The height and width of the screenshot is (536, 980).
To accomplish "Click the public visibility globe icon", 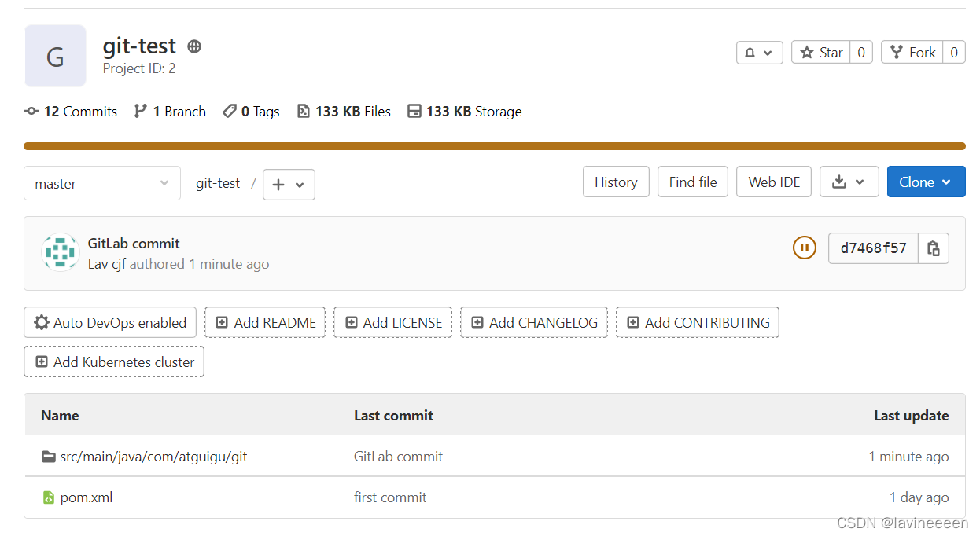I will click(x=194, y=46).
